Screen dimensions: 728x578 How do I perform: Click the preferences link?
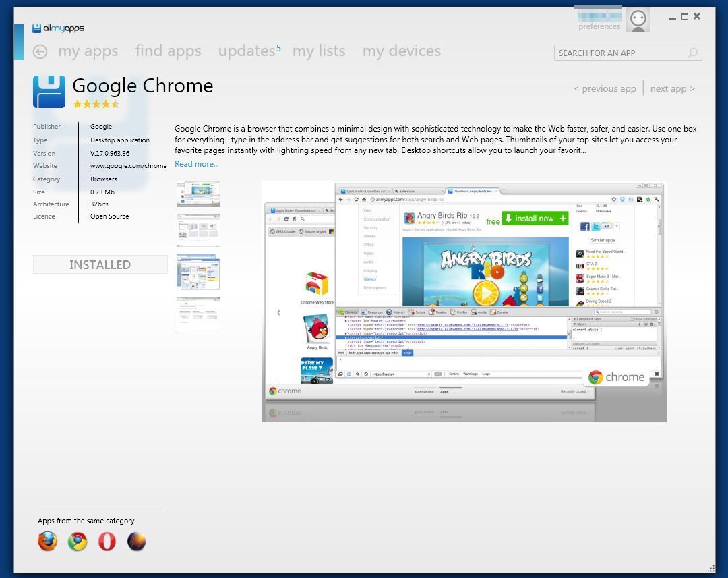pyautogui.click(x=599, y=26)
